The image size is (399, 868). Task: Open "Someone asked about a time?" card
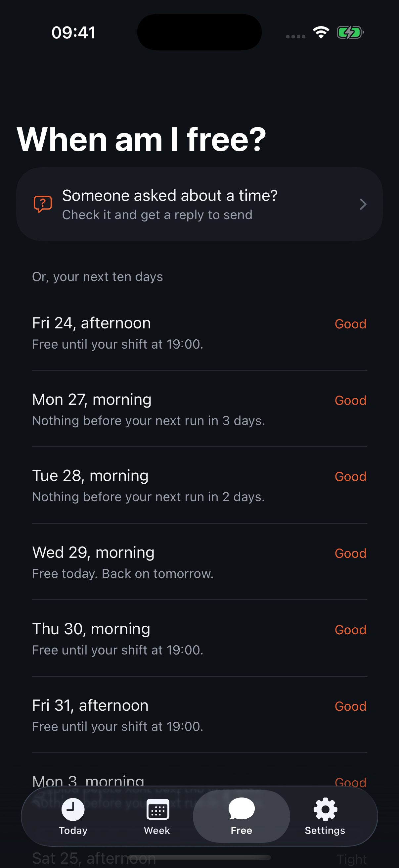click(199, 204)
